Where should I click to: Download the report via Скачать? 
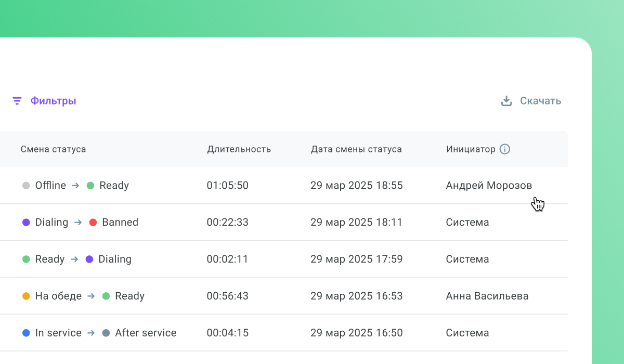(540, 101)
